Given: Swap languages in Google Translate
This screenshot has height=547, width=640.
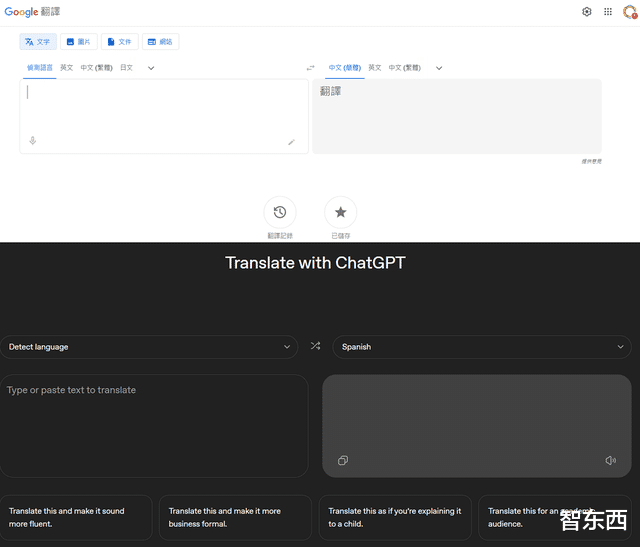Looking at the screenshot, I should tap(311, 68).
